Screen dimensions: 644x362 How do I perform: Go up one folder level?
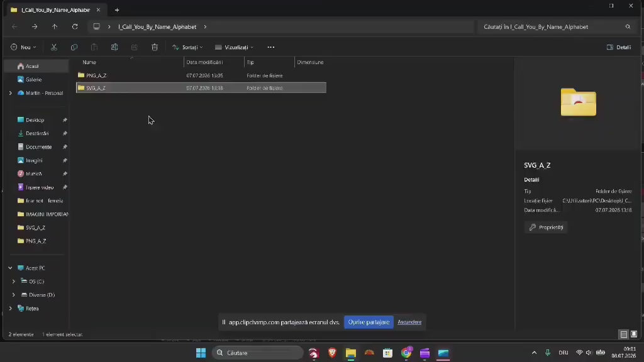coord(55,26)
